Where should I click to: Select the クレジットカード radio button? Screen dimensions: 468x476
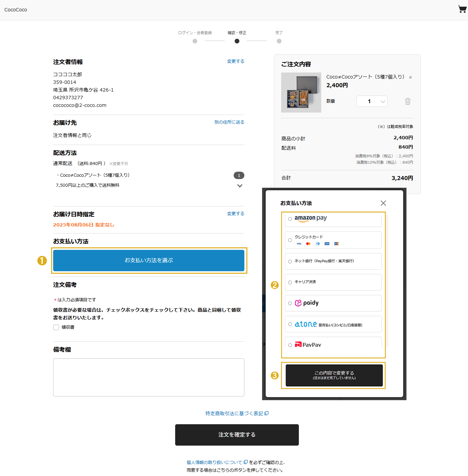point(290,240)
